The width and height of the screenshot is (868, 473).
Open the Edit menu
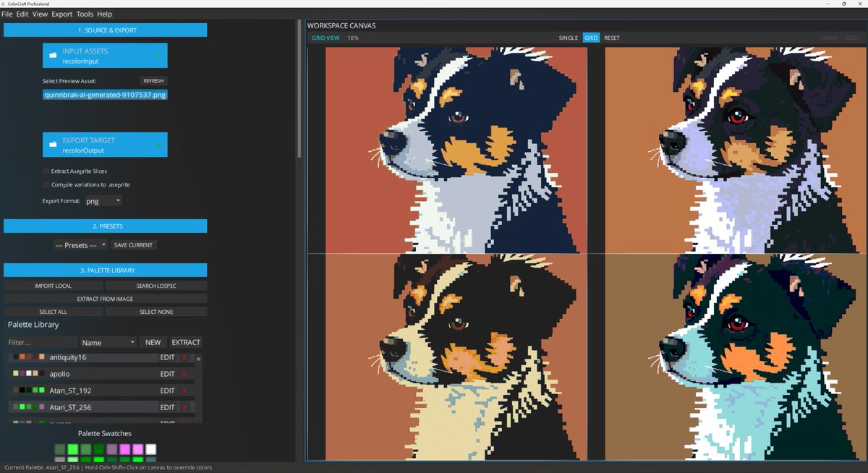point(22,14)
